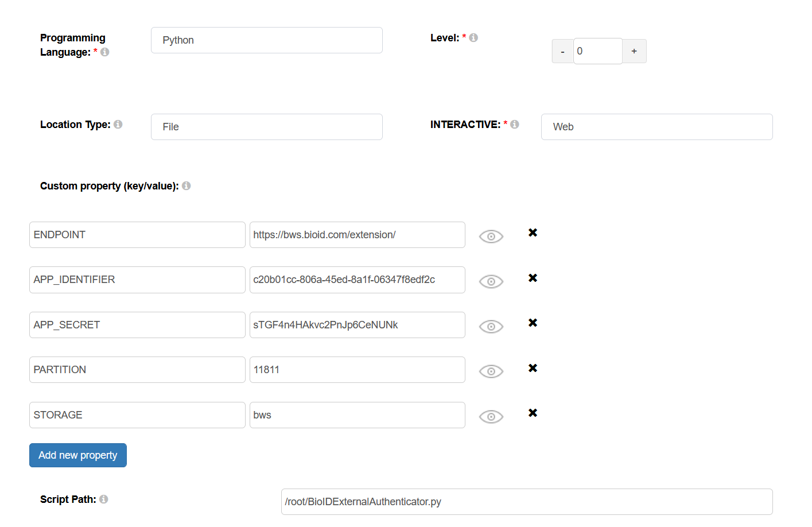Screen dimensions: 812x527
Task: Increase the Level value with plus
Action: [634, 51]
